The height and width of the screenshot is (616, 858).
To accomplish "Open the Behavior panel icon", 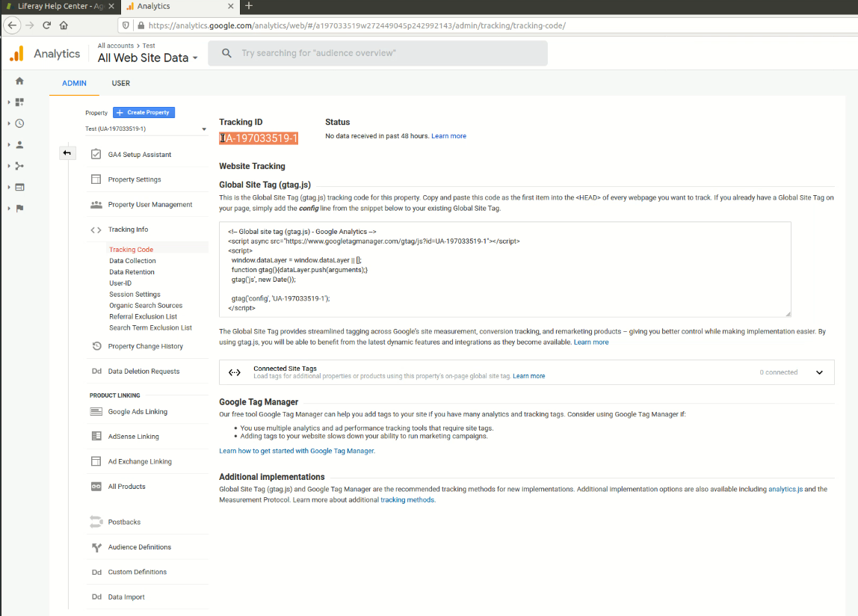I will click(19, 187).
